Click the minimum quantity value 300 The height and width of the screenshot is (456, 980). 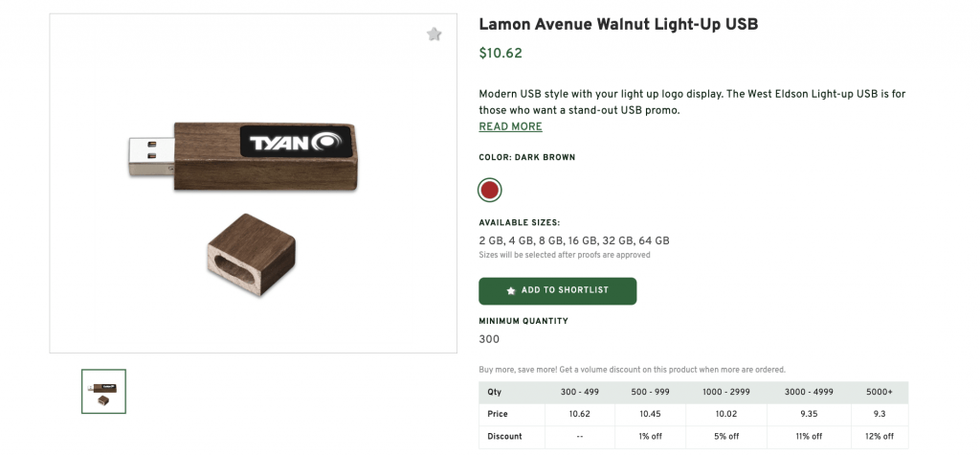pyautogui.click(x=489, y=339)
